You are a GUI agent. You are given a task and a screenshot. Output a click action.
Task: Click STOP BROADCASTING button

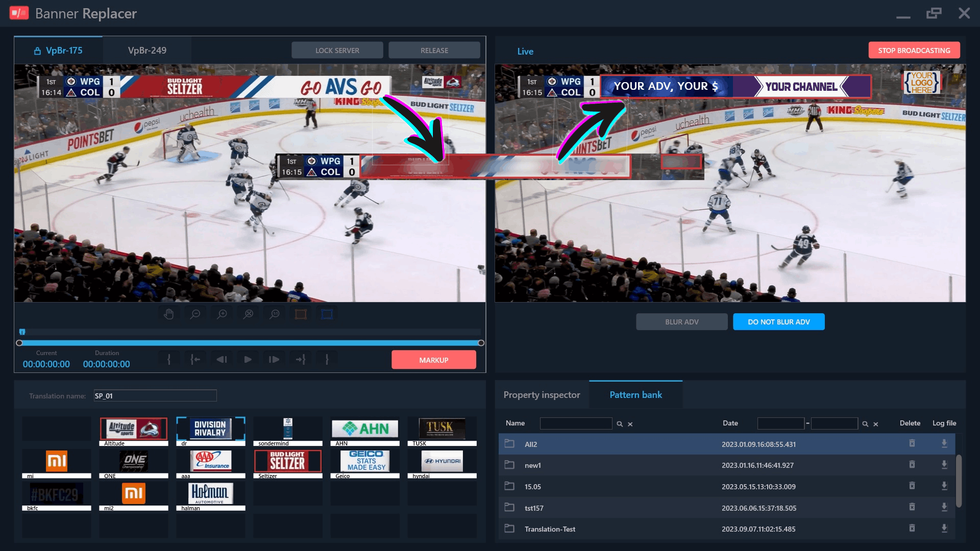pos(914,51)
